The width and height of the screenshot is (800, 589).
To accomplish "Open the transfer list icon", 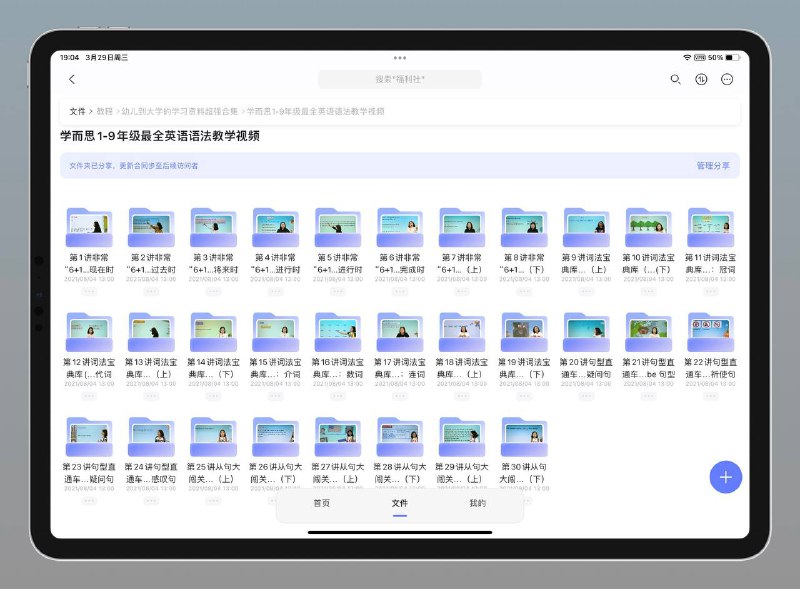I will click(x=701, y=79).
